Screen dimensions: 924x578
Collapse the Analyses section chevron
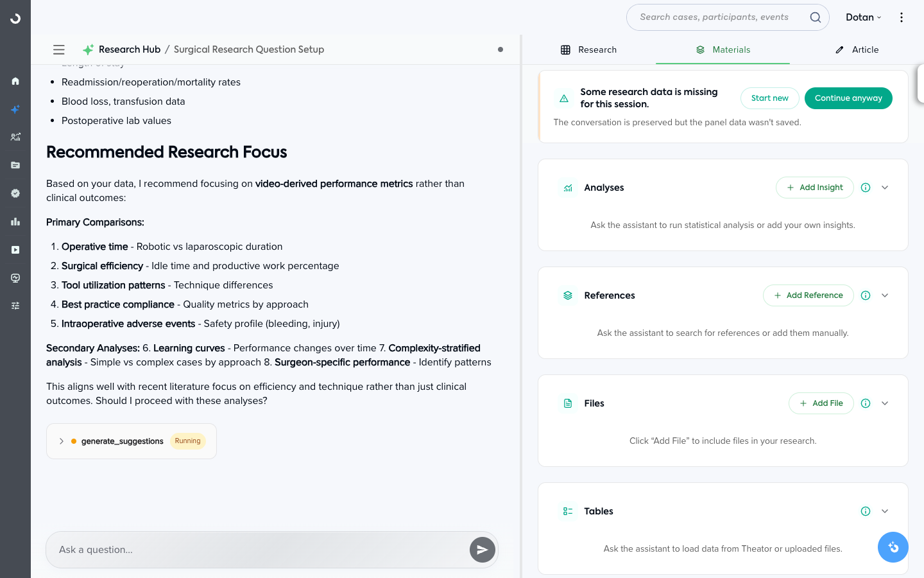(885, 188)
